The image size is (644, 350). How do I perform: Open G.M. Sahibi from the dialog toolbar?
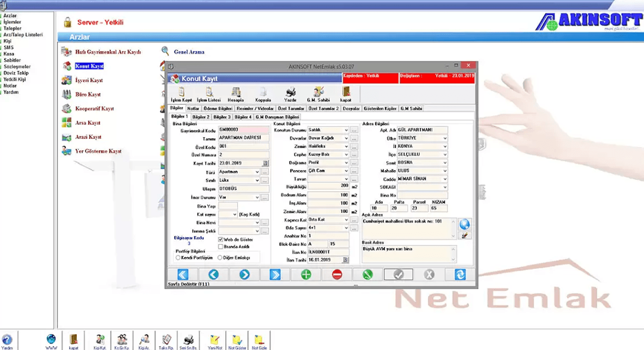point(319,94)
